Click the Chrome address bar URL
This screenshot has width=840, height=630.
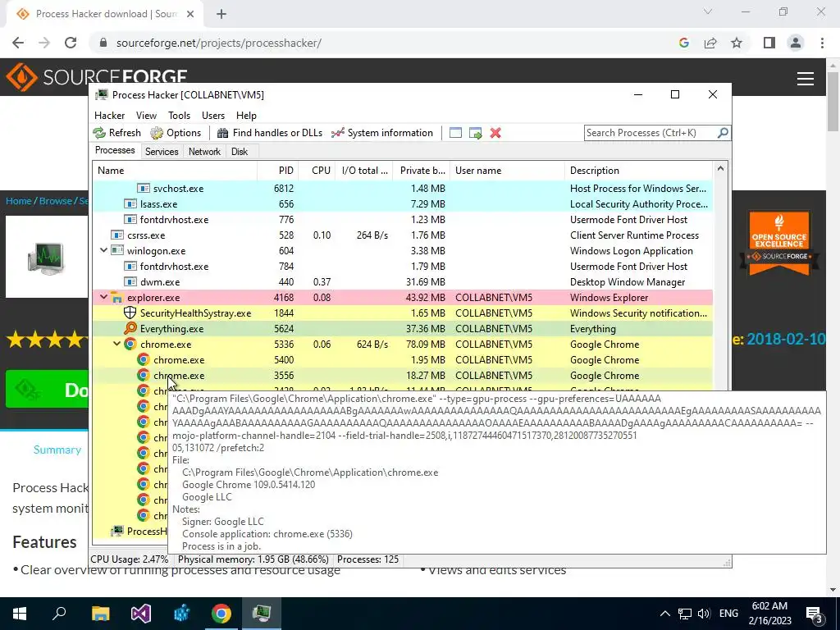click(218, 43)
